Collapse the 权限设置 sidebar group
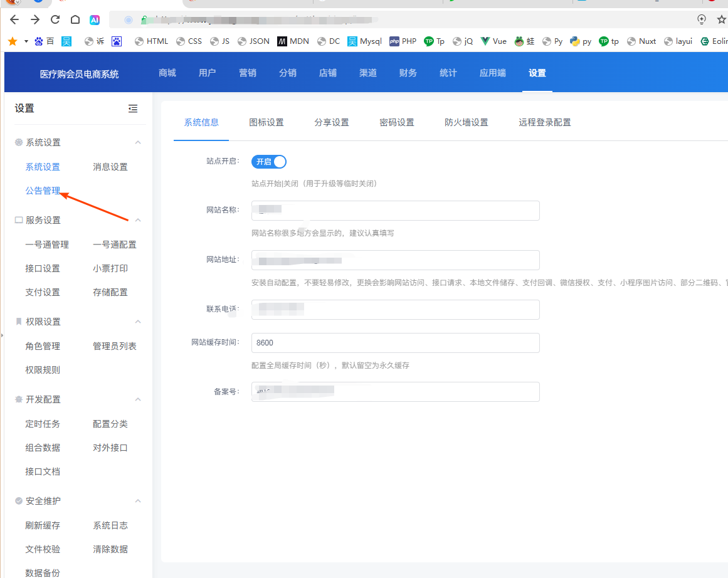The height and width of the screenshot is (578, 728). 138,322
